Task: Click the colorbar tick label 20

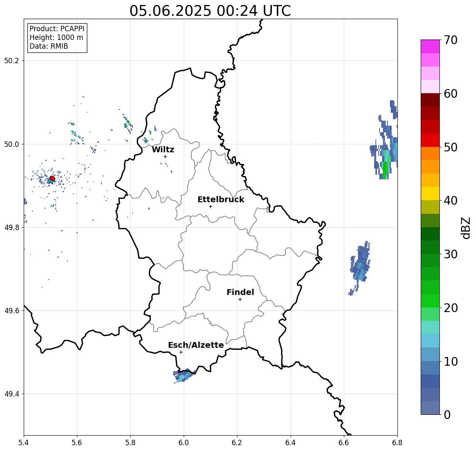Action: click(451, 307)
